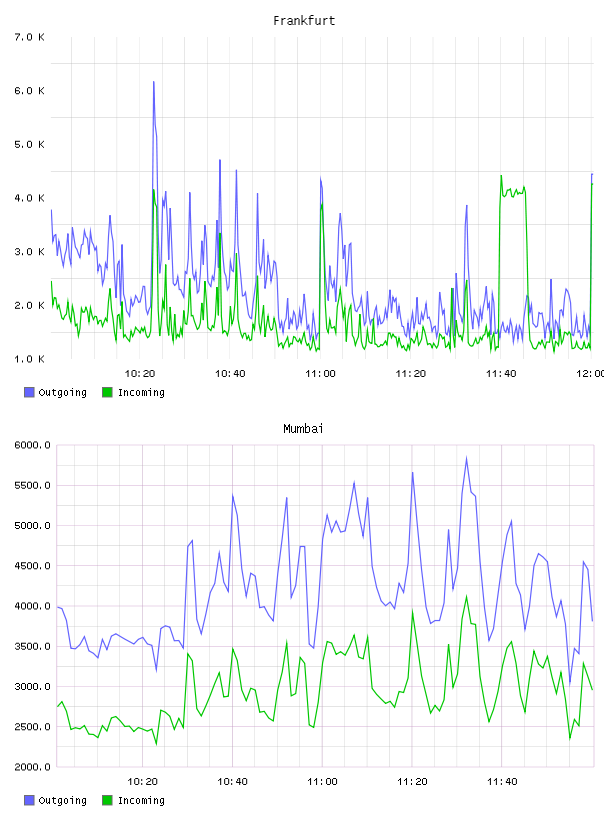Click the 11:00 time label in Frankfurt chart
The height and width of the screenshot is (816, 608).
tap(320, 373)
